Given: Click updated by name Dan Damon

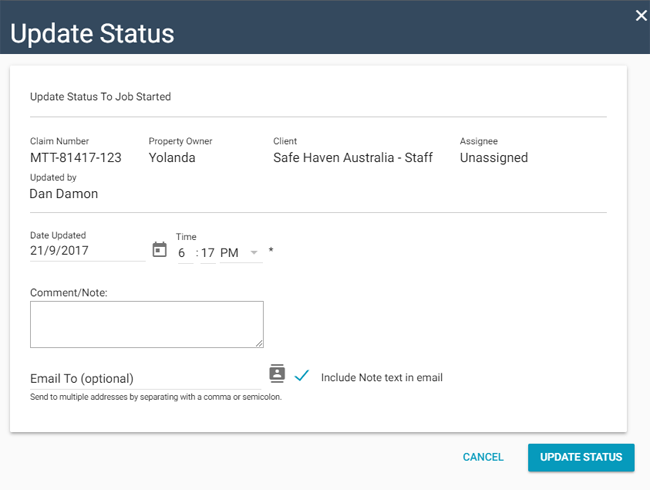Looking at the screenshot, I should [64, 194].
